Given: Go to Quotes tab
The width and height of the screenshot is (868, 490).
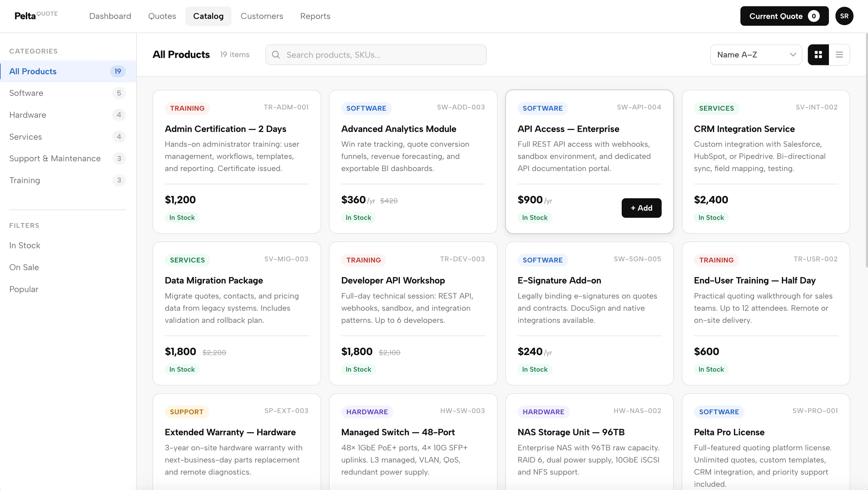Looking at the screenshot, I should (162, 16).
